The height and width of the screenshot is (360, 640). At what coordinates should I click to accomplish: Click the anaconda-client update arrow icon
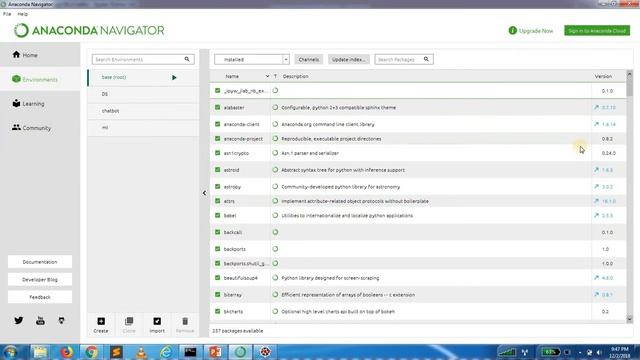[596, 124]
